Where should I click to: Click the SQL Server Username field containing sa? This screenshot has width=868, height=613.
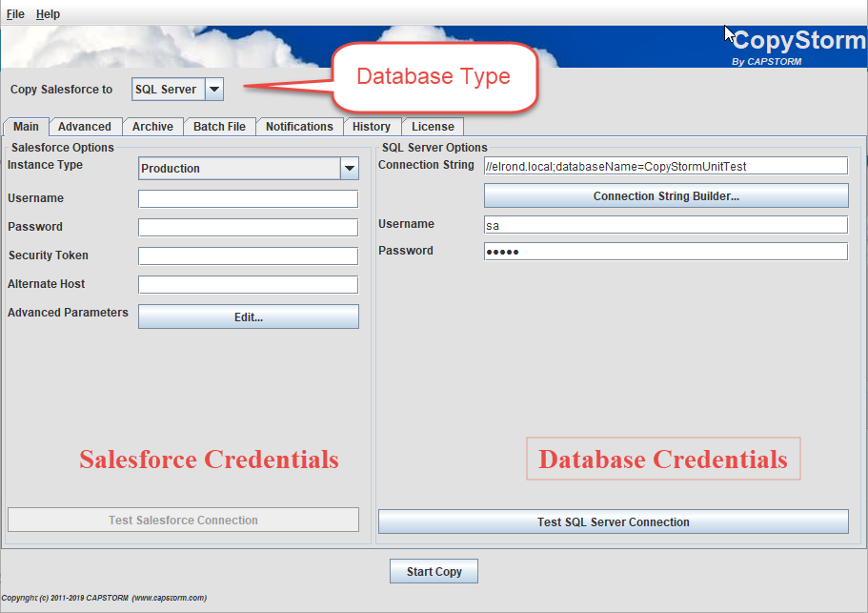[x=666, y=225]
